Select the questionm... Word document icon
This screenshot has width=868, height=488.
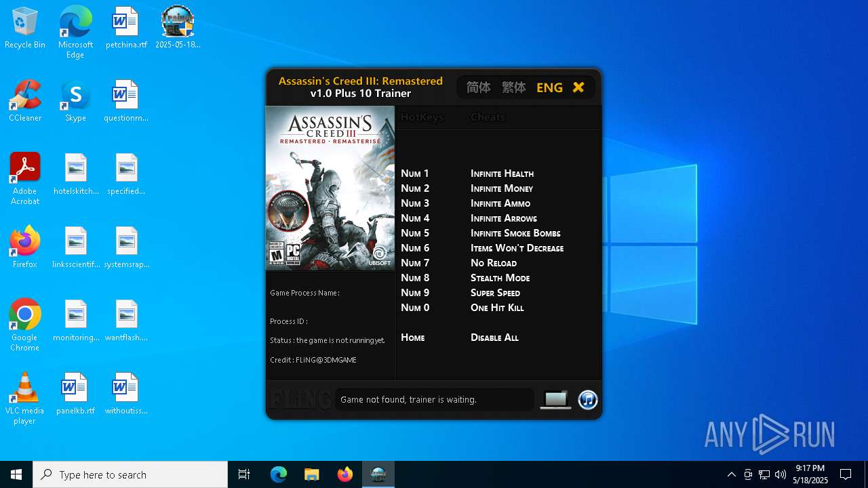pos(126,102)
